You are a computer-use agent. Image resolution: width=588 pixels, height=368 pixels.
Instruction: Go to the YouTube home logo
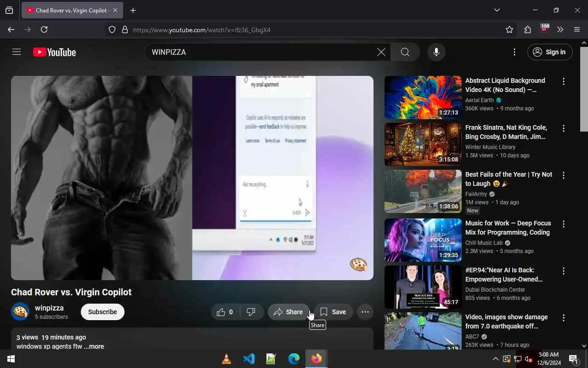tap(54, 52)
